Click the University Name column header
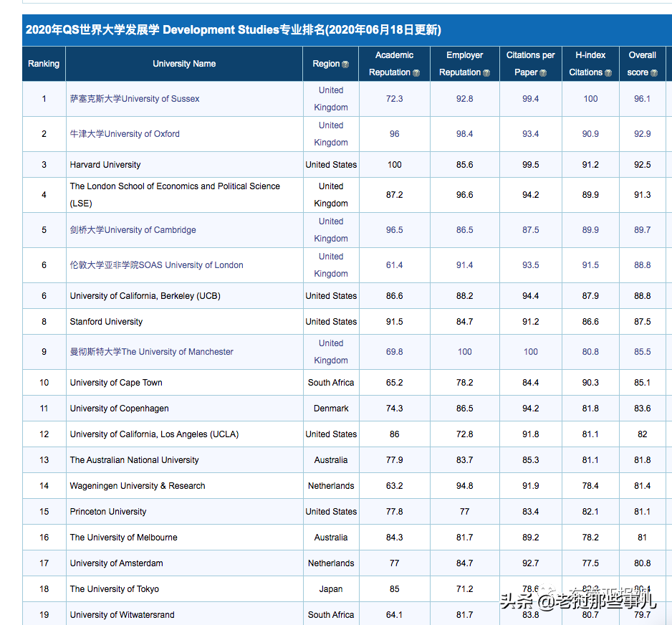This screenshot has height=625, width=672. [x=184, y=64]
